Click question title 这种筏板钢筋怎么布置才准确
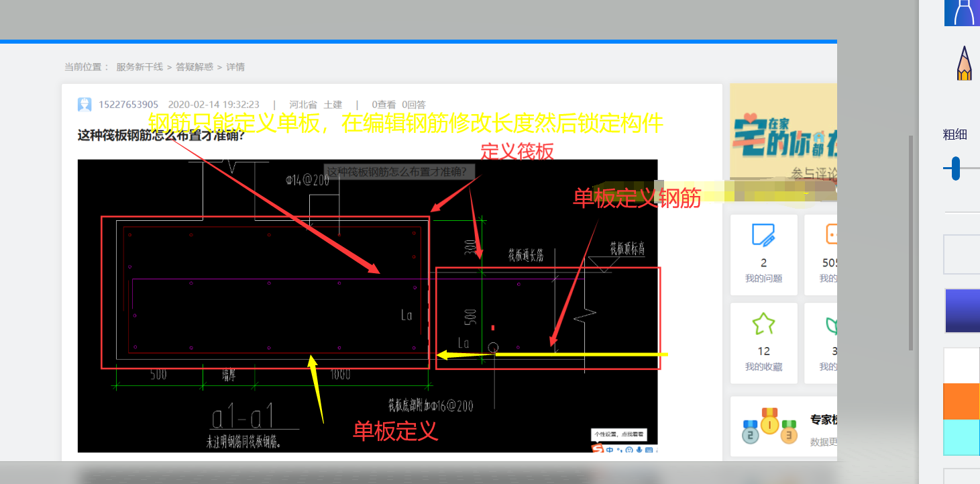This screenshot has width=980, height=484. coord(161,135)
